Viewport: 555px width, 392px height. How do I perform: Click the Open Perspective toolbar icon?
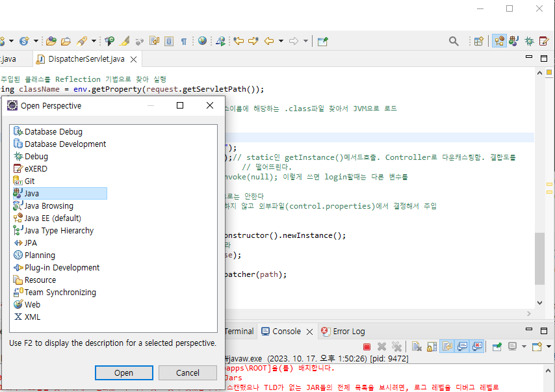coord(478,42)
